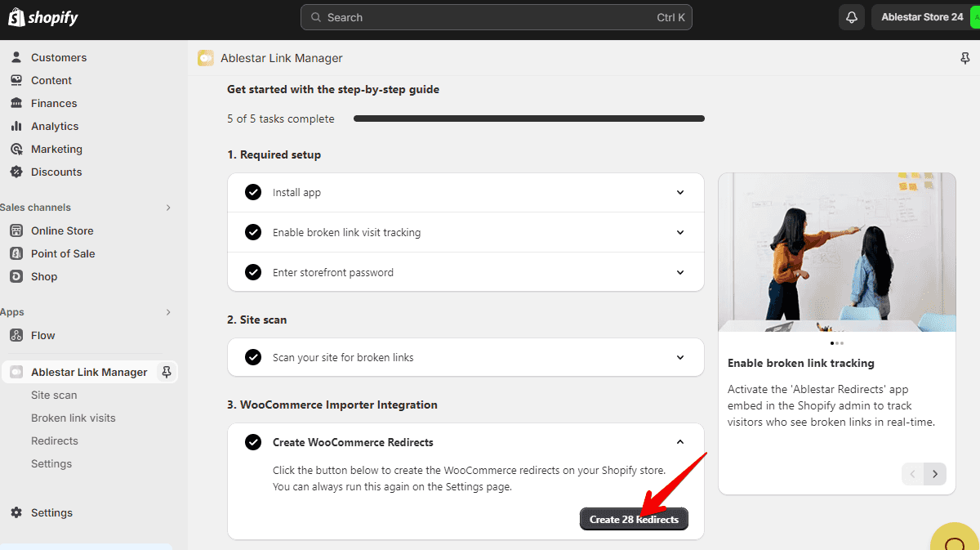980x550 pixels.
Task: Click the Shopify logo
Action: pyautogui.click(x=43, y=17)
